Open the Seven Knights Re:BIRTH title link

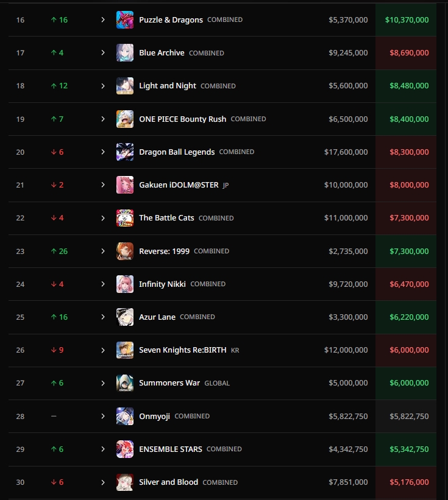coord(182,350)
